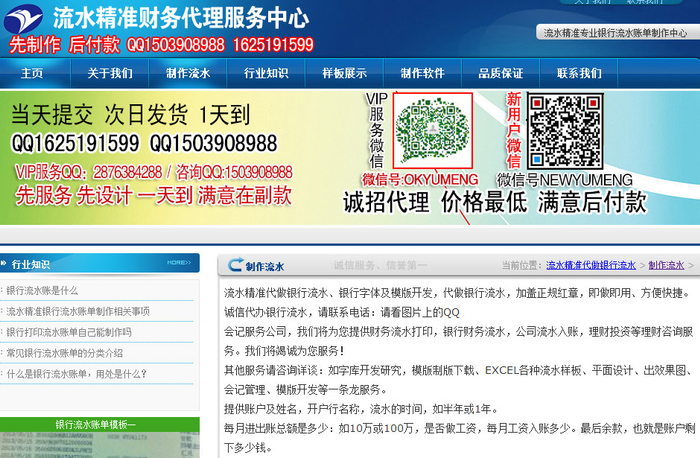
Task: Click the green 银行流水账单模板一 title bar
Action: click(100, 424)
